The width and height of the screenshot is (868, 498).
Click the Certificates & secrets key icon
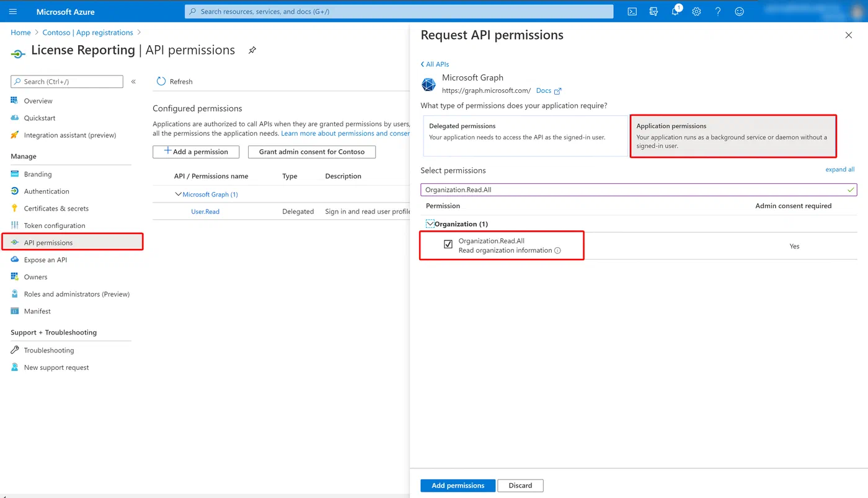click(14, 208)
